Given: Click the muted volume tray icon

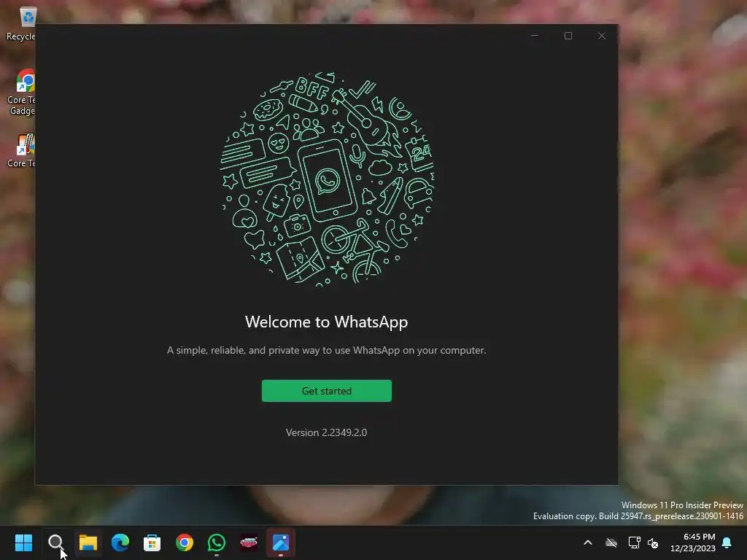Looking at the screenshot, I should [x=653, y=542].
